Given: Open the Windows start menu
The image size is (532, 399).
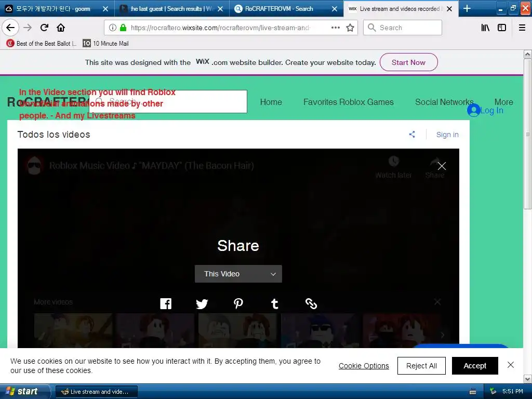Looking at the screenshot, I should coord(24,392).
